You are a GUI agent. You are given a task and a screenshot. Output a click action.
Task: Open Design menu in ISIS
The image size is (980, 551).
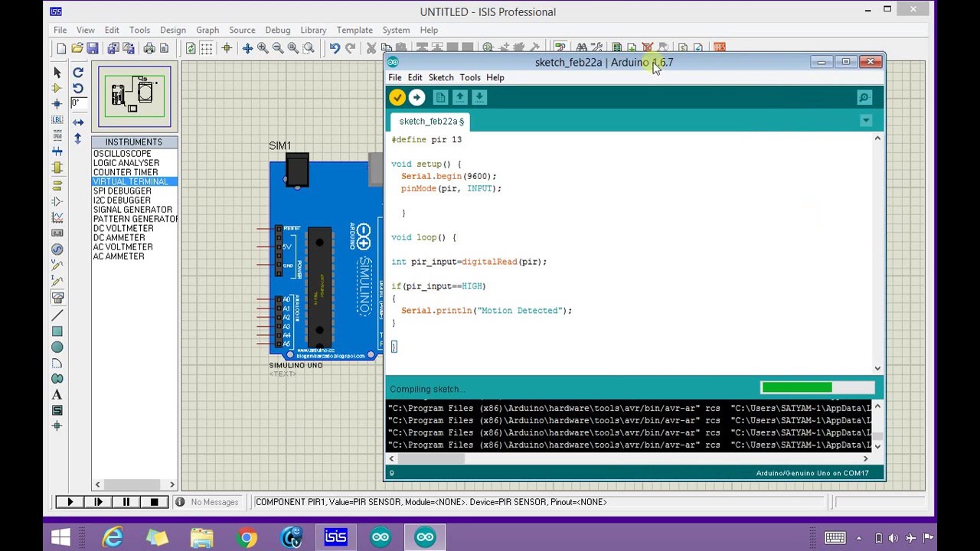click(173, 30)
